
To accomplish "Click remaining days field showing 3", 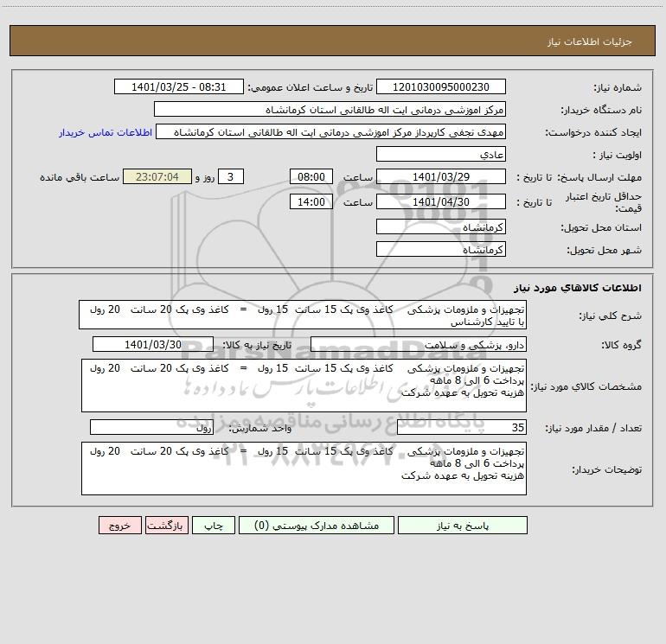I will coord(231,176).
